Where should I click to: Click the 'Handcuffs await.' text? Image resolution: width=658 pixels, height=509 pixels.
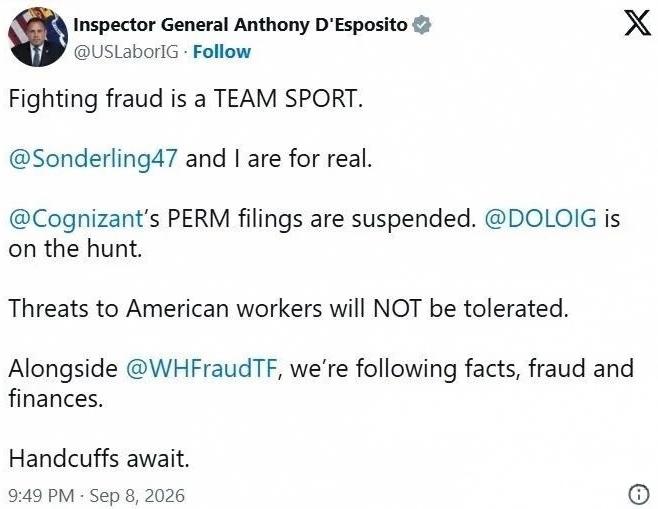(x=99, y=458)
